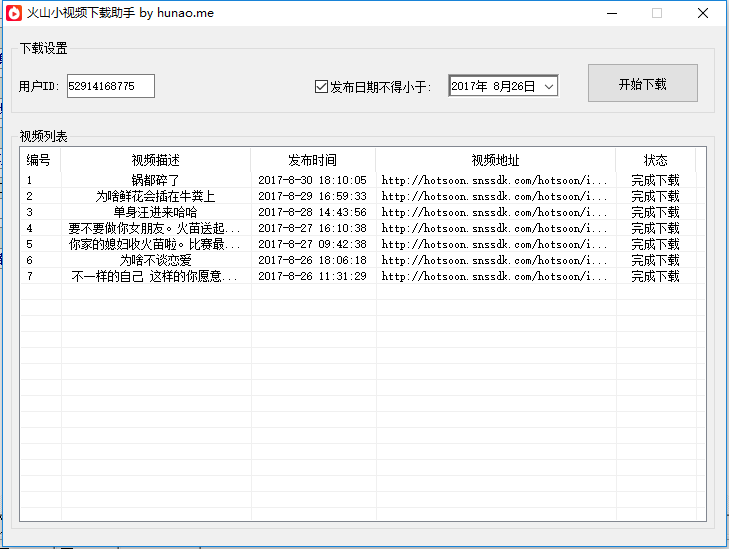The height and width of the screenshot is (549, 729).
Task: Select the row 为啥不谈恋爱
Action: 363,260
